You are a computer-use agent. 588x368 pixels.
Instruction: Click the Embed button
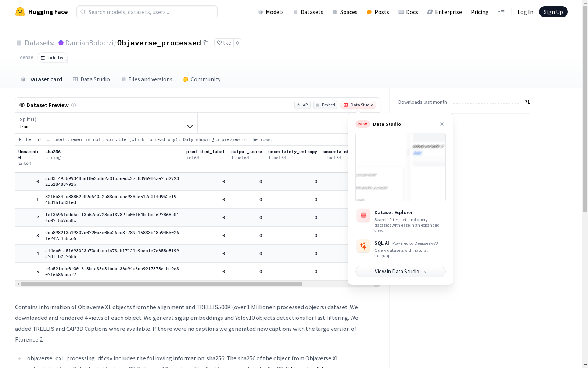(x=325, y=105)
